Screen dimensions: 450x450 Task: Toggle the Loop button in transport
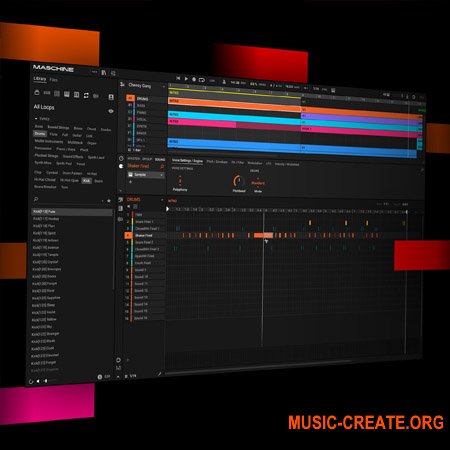(202, 80)
